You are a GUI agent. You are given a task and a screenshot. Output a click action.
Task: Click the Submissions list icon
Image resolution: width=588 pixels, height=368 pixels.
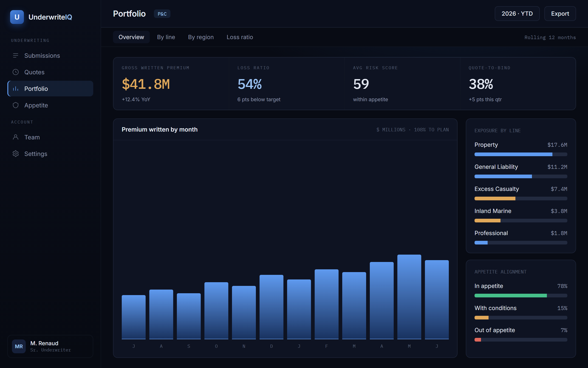[16, 55]
